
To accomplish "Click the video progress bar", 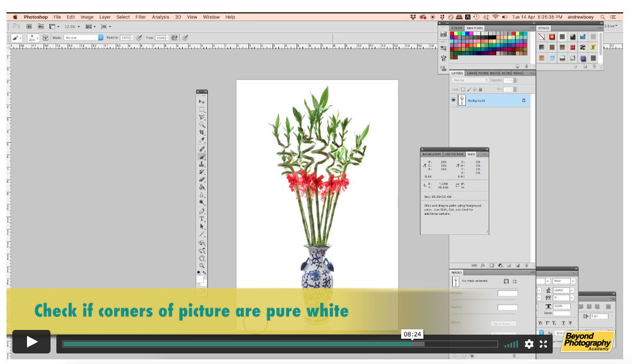I will tap(280, 344).
